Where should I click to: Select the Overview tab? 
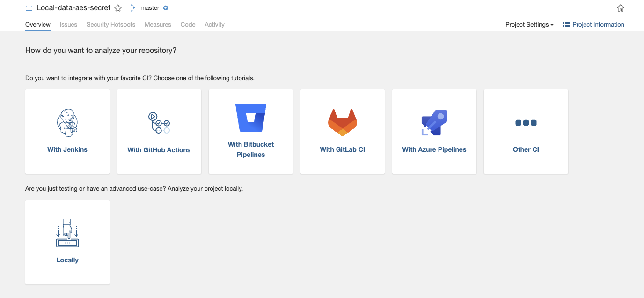coord(38,25)
